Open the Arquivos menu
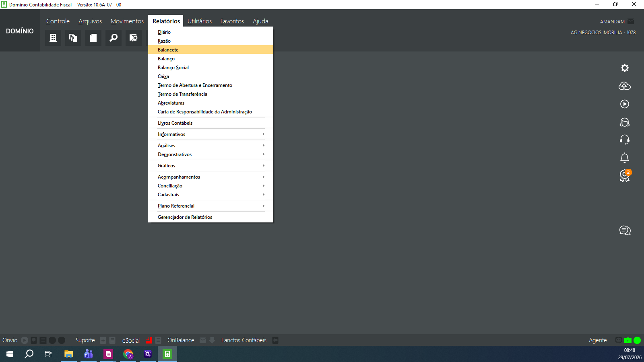The height and width of the screenshot is (362, 644). (x=90, y=21)
